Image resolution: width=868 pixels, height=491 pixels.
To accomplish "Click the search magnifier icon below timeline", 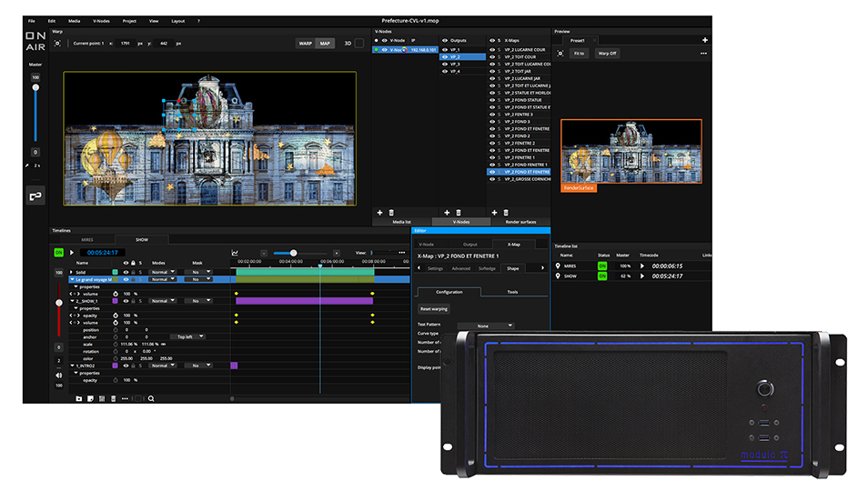I will [x=151, y=398].
